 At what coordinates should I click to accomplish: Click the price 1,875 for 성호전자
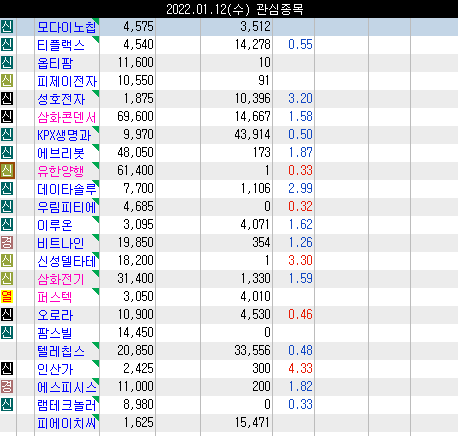(138, 98)
